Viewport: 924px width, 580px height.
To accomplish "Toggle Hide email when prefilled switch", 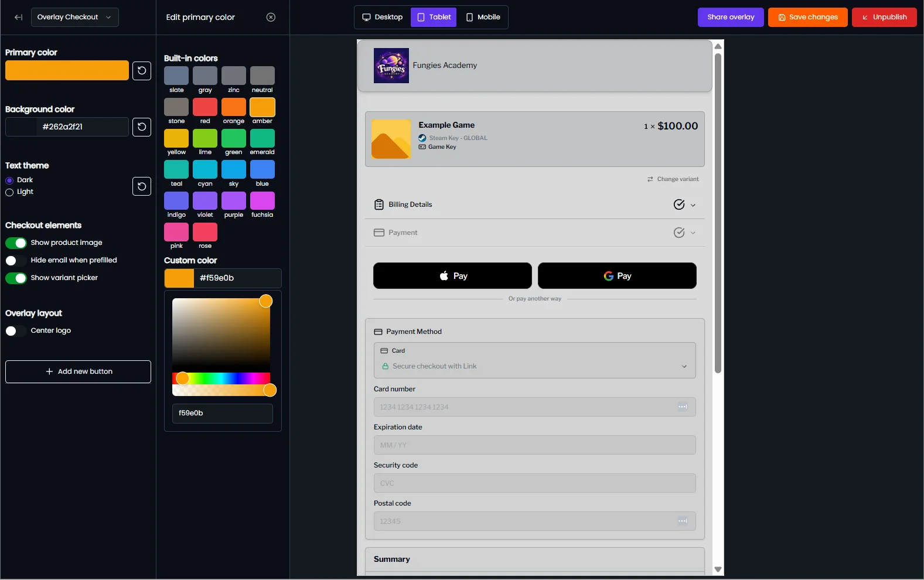I will 16,261.
